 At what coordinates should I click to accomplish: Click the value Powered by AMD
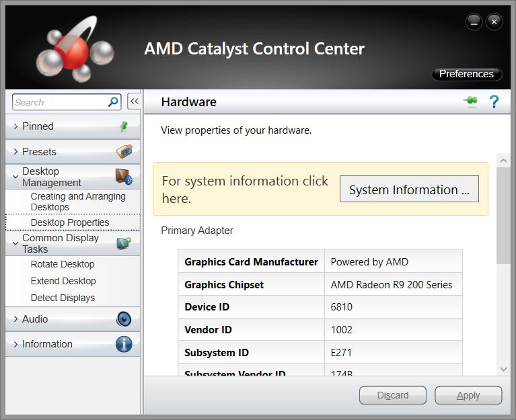point(369,262)
